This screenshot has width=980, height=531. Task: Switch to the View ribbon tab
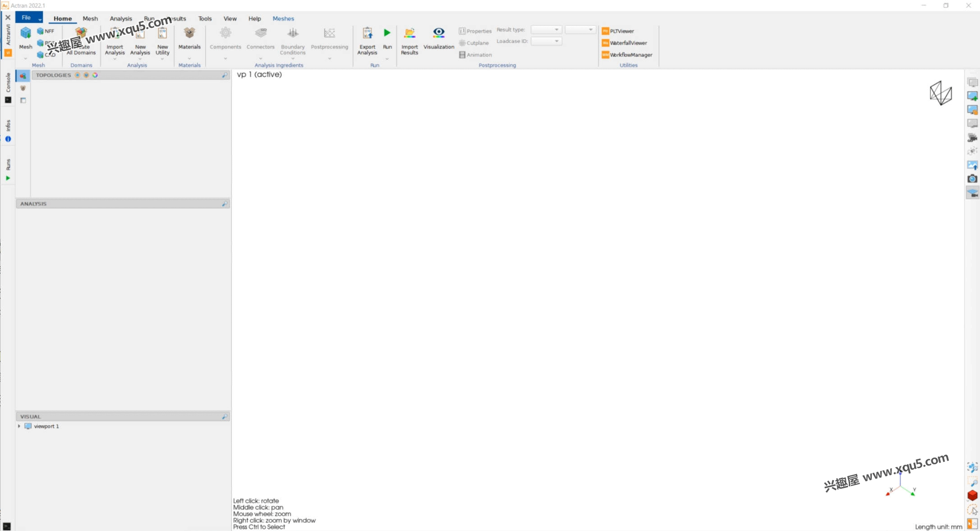[x=230, y=18]
